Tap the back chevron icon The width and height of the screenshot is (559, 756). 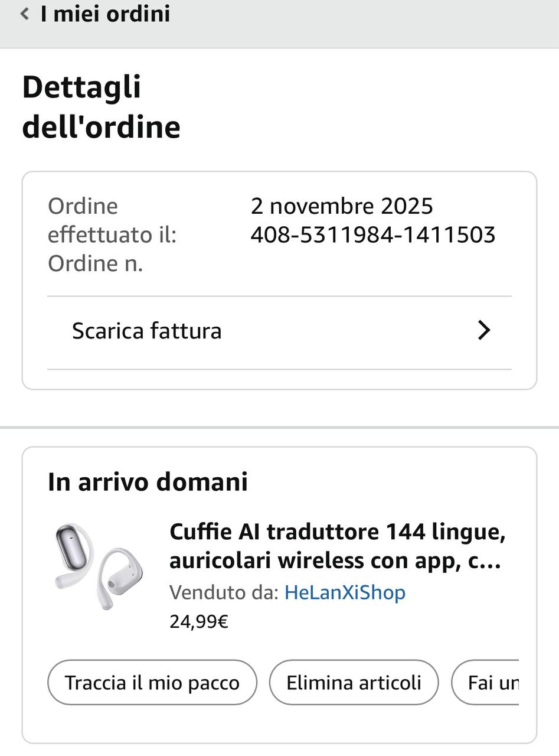point(25,14)
